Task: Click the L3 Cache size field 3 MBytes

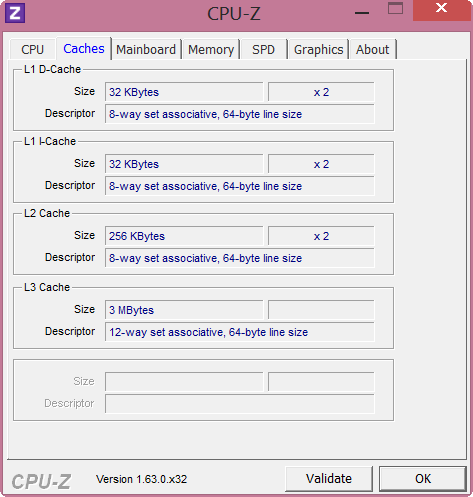Action: [x=184, y=310]
